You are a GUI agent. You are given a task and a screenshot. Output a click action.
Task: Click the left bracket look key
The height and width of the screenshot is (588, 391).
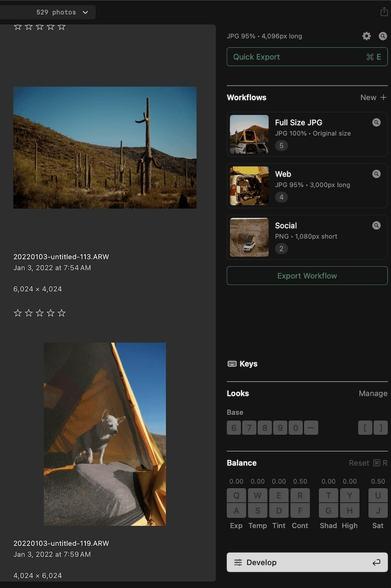[365, 428]
